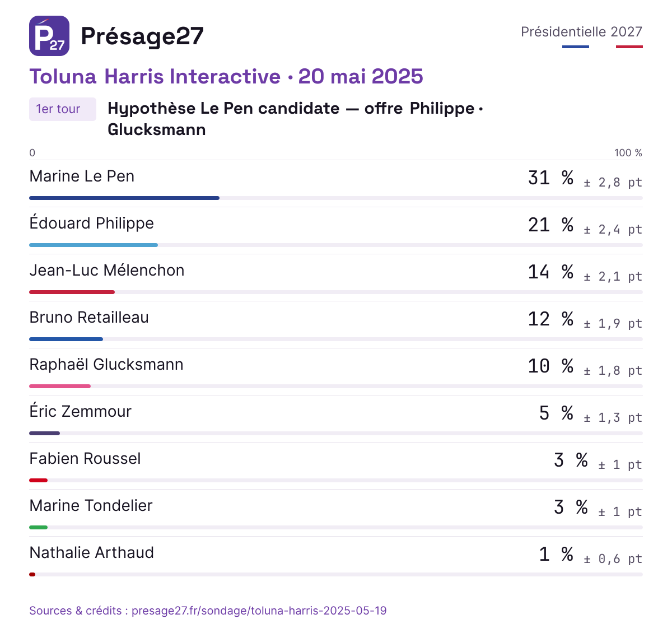Click the Présage27 brand name text
Screen dimensions: 672x633
142,36
